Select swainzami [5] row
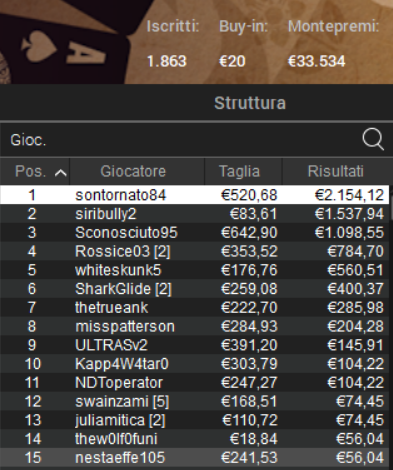393x470 pixels. (x=195, y=401)
